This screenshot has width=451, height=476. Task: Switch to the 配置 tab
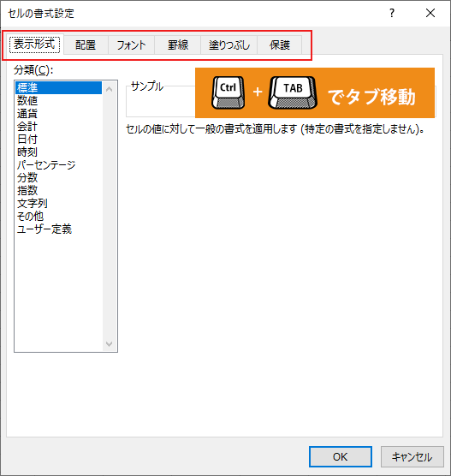(x=86, y=45)
